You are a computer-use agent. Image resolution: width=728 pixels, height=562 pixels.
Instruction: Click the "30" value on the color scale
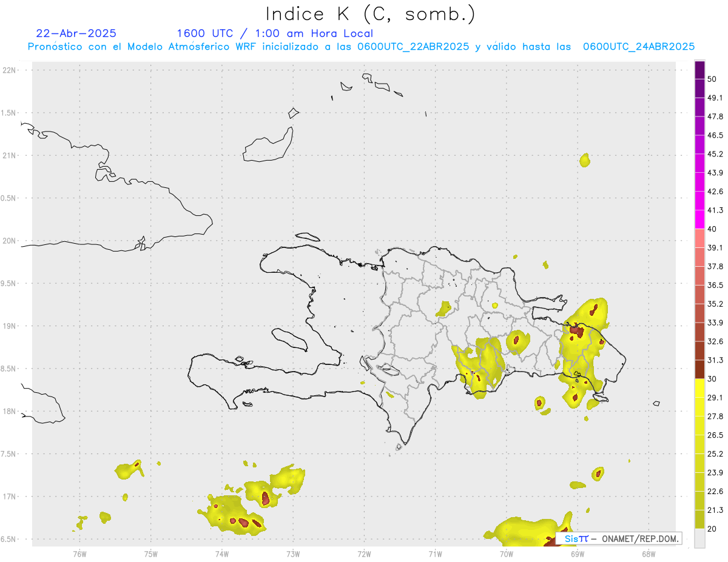coord(712,379)
